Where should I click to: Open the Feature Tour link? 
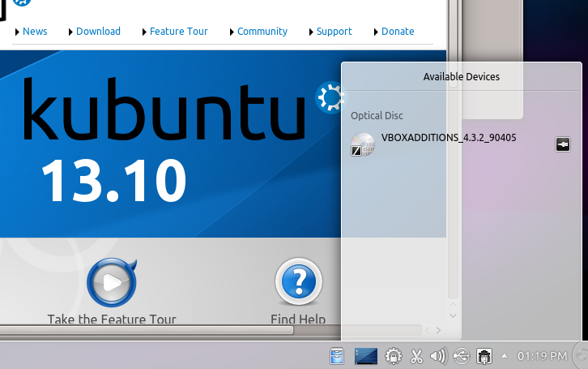(x=178, y=32)
